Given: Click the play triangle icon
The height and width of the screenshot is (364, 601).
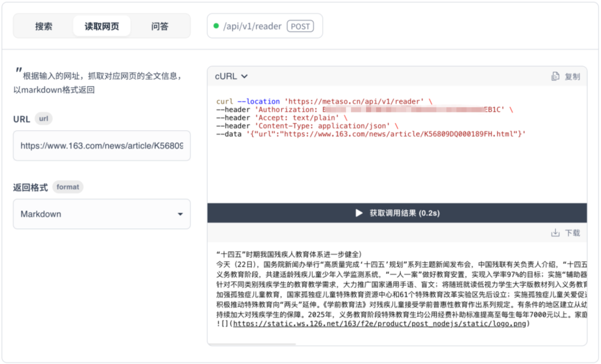Looking at the screenshot, I should click(x=359, y=213).
